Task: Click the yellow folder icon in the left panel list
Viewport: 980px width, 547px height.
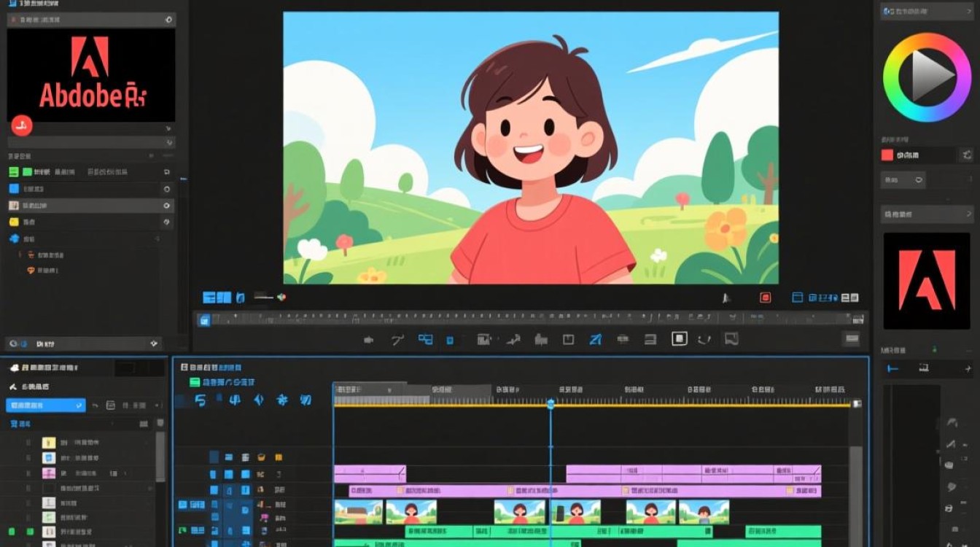Action: point(13,222)
